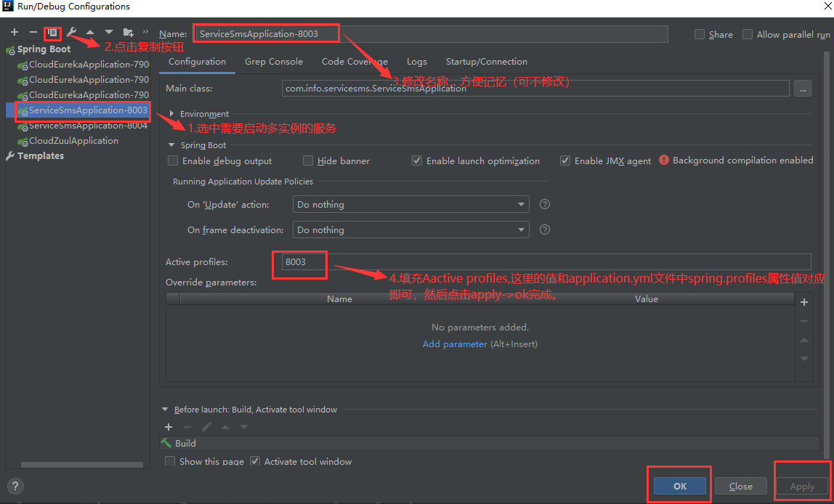Open help for 'Update' action

click(x=545, y=204)
